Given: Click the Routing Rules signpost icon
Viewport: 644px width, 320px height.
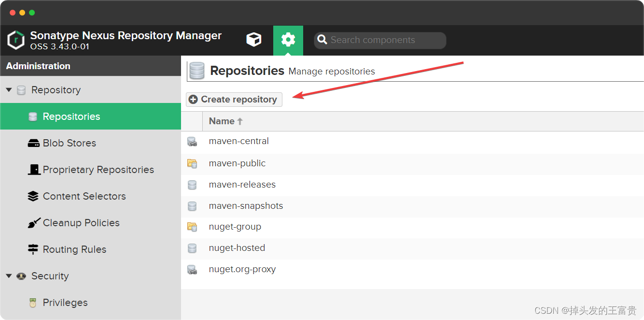Looking at the screenshot, I should coord(33,249).
